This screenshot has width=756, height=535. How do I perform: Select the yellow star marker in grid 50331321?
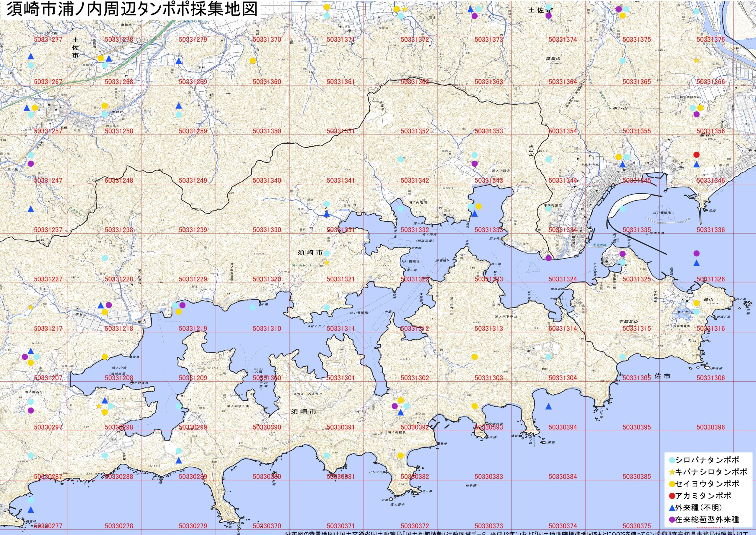pyautogui.click(x=326, y=263)
